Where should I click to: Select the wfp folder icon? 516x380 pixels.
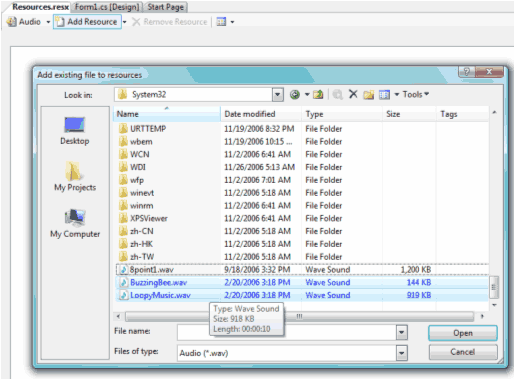[x=123, y=180]
